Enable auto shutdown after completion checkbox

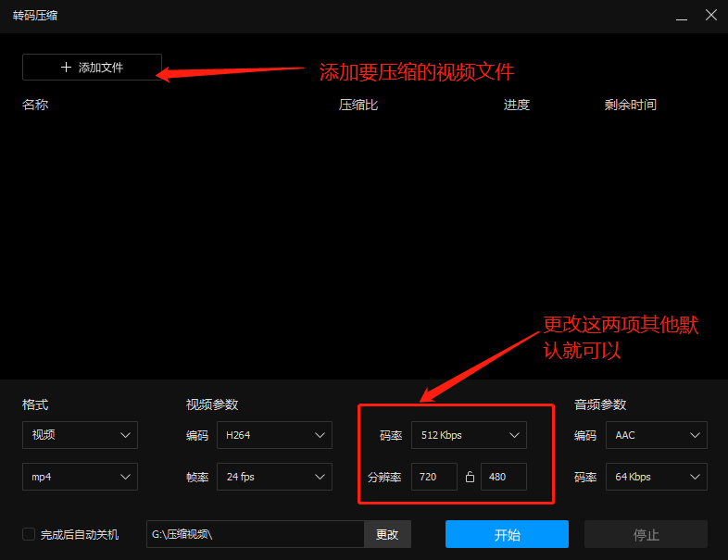click(29, 534)
